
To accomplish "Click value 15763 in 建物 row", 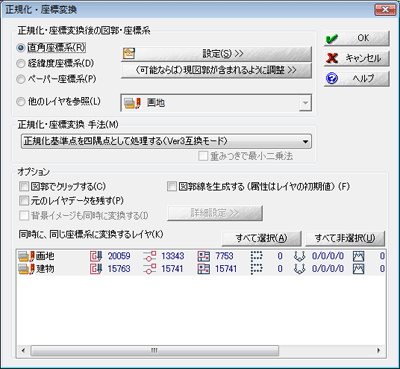I will click(119, 269).
